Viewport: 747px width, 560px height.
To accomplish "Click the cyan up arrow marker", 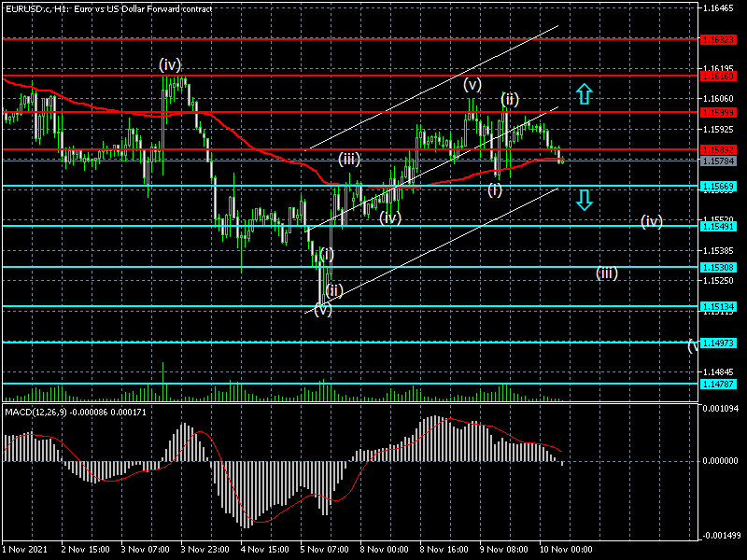I will 584,93.
